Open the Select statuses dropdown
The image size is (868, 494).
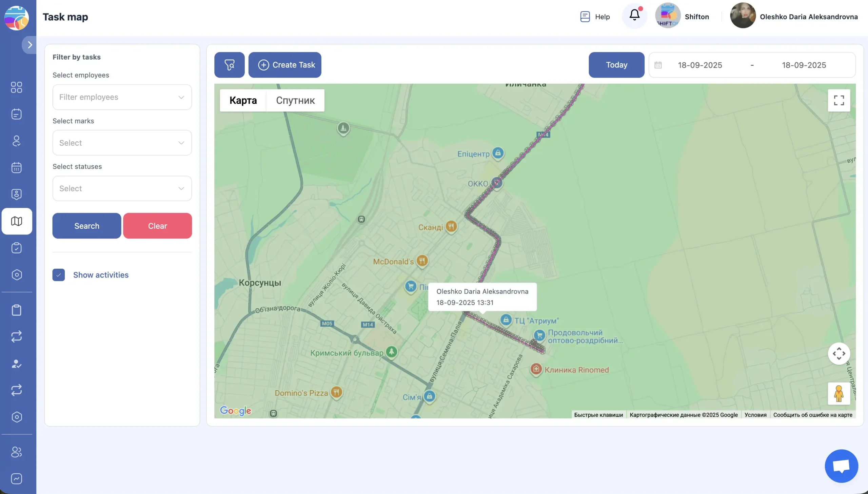point(122,188)
